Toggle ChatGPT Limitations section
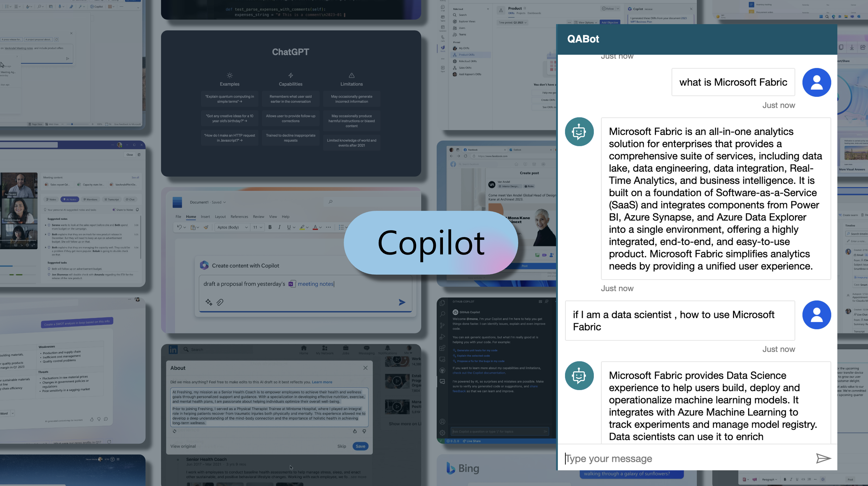This screenshot has height=486, width=868. pyautogui.click(x=351, y=84)
